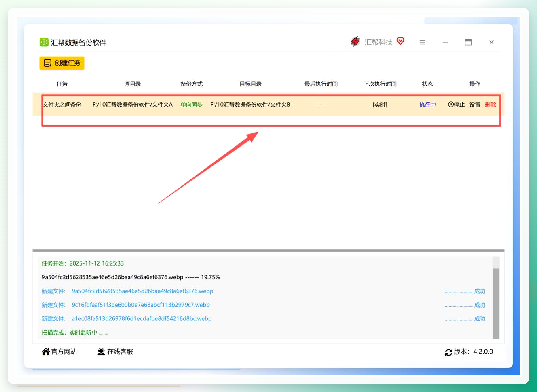Image resolution: width=537 pixels, height=392 pixels.
Task: Stop the running task with 停止
Action: (x=456, y=105)
